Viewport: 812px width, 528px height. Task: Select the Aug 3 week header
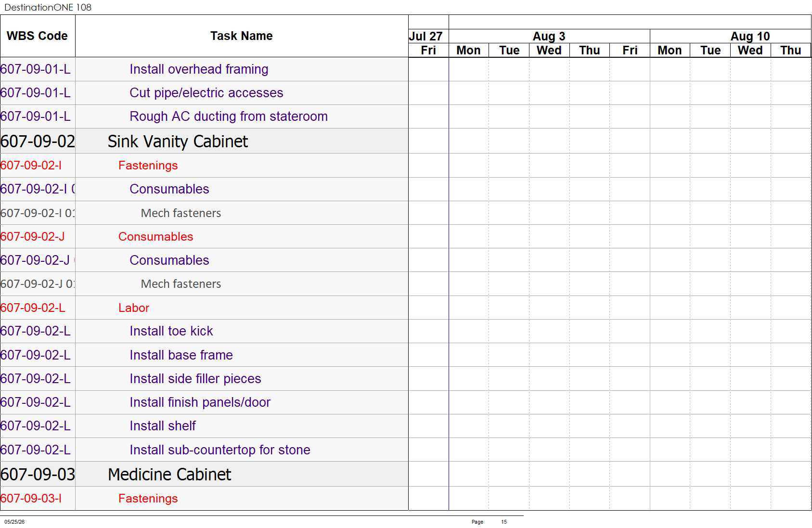(x=549, y=36)
